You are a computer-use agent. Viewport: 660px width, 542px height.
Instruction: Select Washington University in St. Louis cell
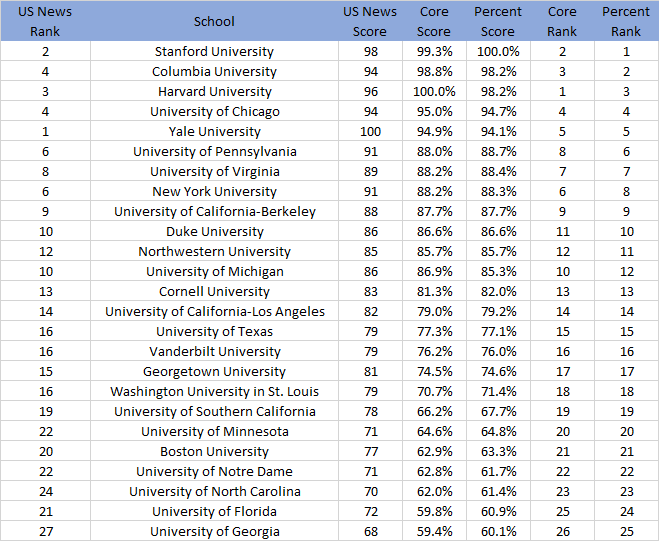[x=214, y=391]
